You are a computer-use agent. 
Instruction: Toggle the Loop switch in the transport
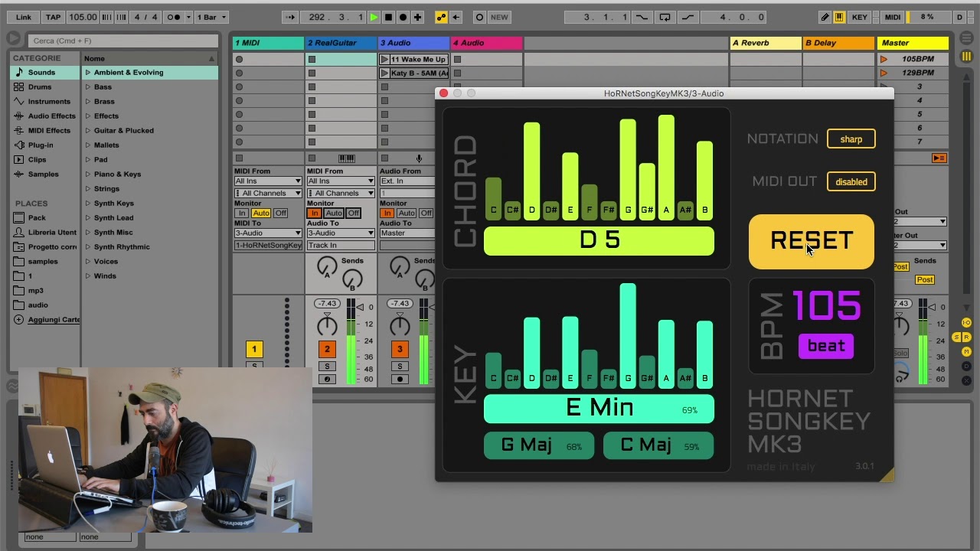tap(665, 17)
